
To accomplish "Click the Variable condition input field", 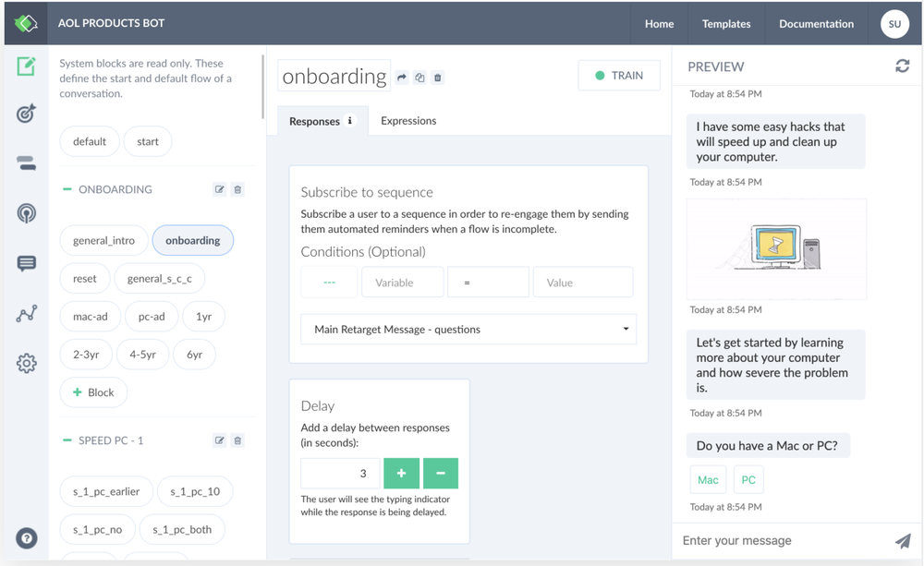I will [403, 283].
